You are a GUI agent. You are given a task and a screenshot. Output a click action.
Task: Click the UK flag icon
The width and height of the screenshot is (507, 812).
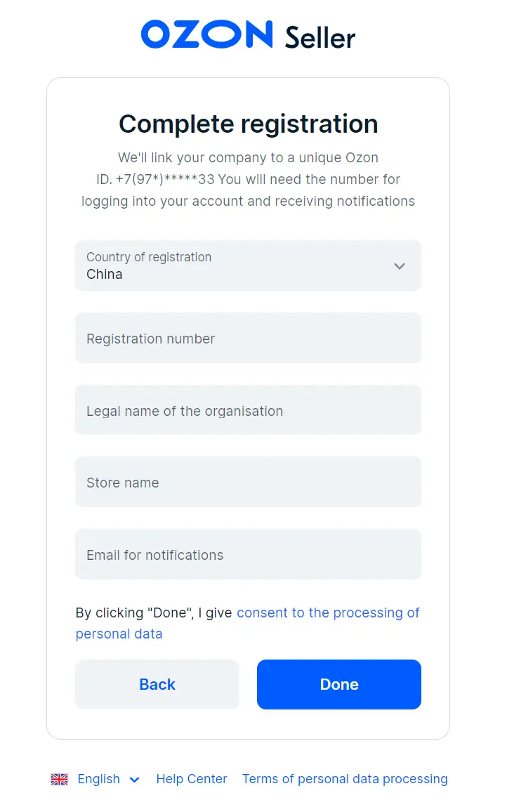pyautogui.click(x=60, y=779)
